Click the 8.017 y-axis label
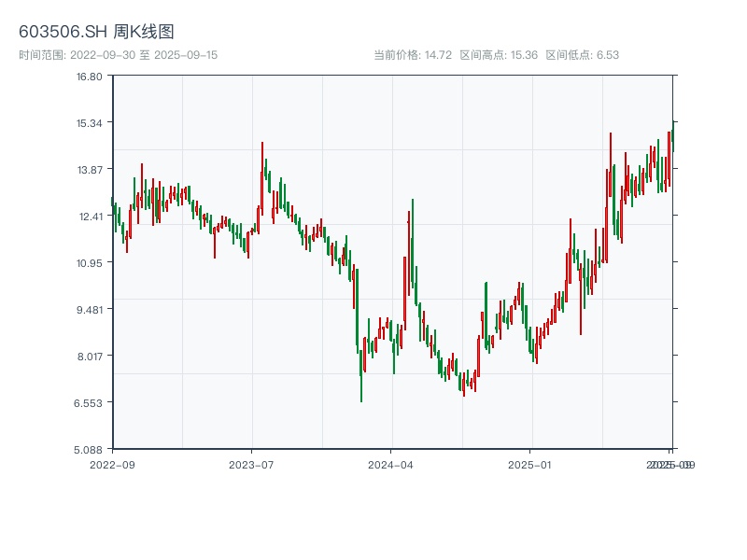This screenshot has height=560, width=747. (x=90, y=357)
